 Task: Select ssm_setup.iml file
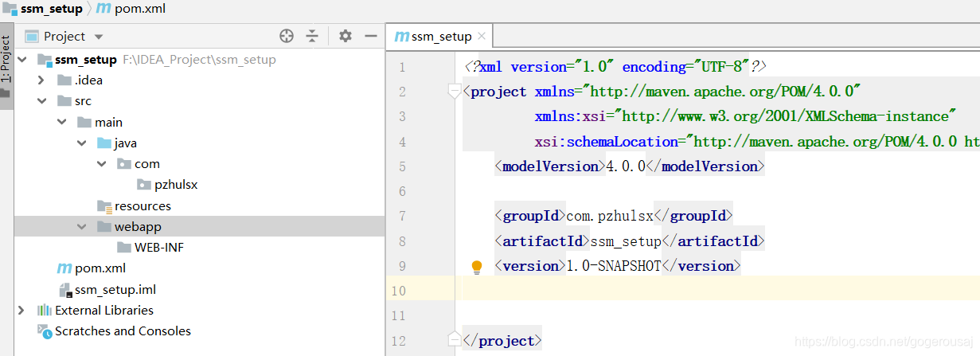[115, 290]
